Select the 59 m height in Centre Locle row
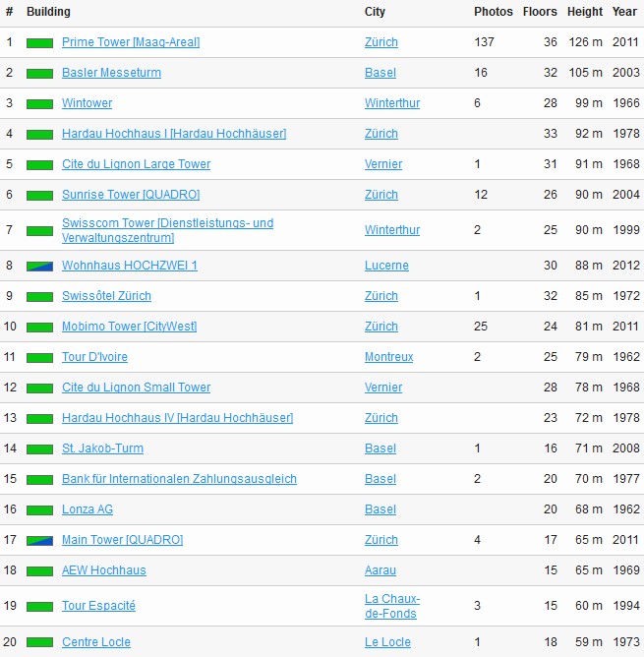644x657 pixels. click(x=589, y=642)
